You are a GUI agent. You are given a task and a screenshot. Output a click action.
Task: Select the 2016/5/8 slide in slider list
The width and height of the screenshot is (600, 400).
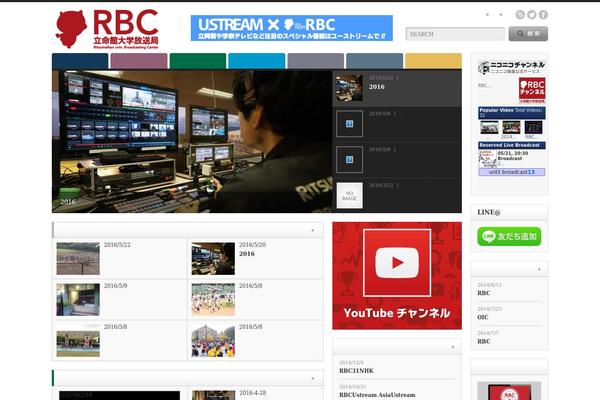coord(397,159)
